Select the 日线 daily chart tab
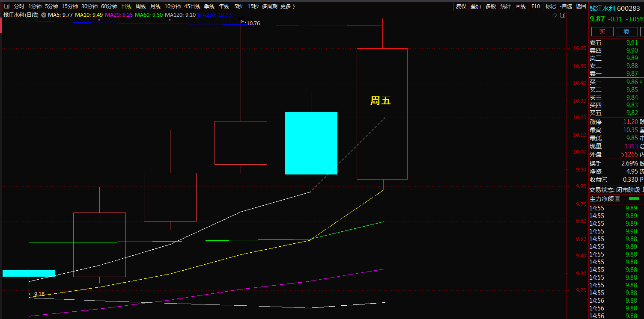This screenshot has height=319, width=644. point(126,6)
